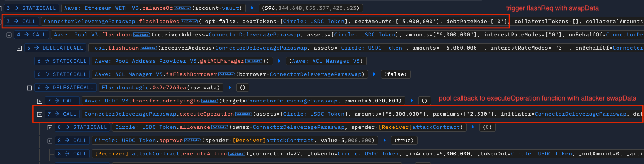The height and width of the screenshot is (164, 644).
Task: Click the '(Aave: ACL Manager V3)' return value
Action: pos(326,61)
